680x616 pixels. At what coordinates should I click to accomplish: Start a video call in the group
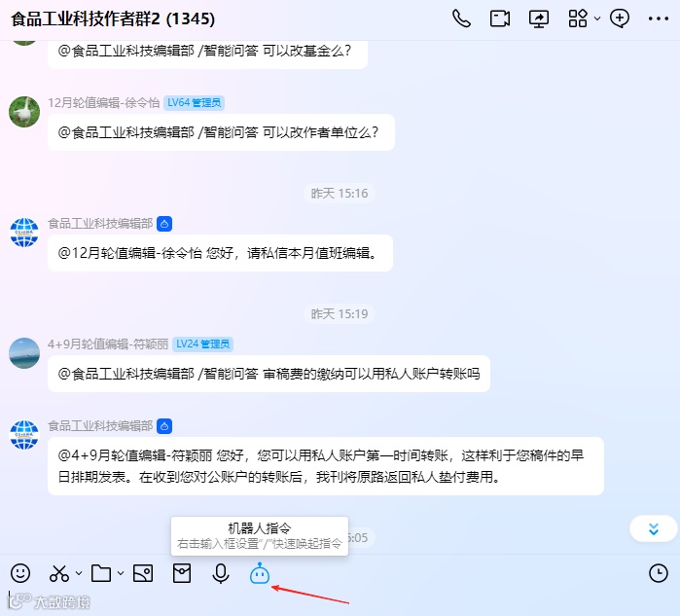(x=500, y=18)
